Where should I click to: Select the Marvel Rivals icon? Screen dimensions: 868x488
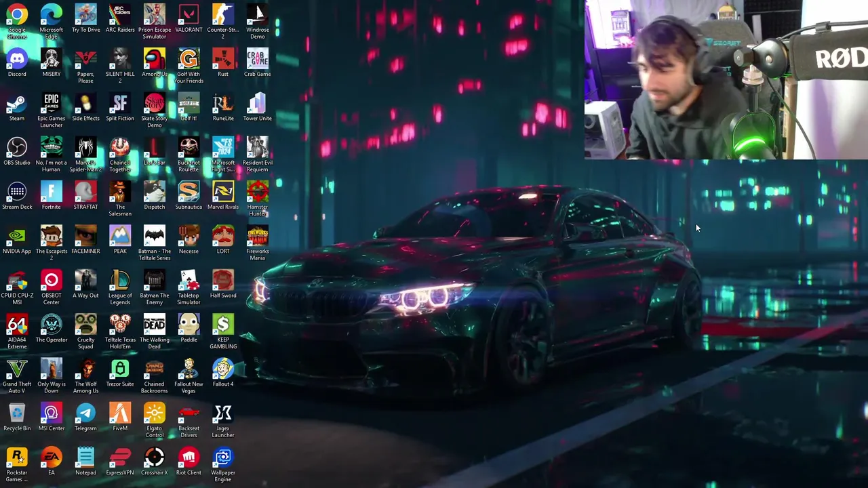coord(223,191)
